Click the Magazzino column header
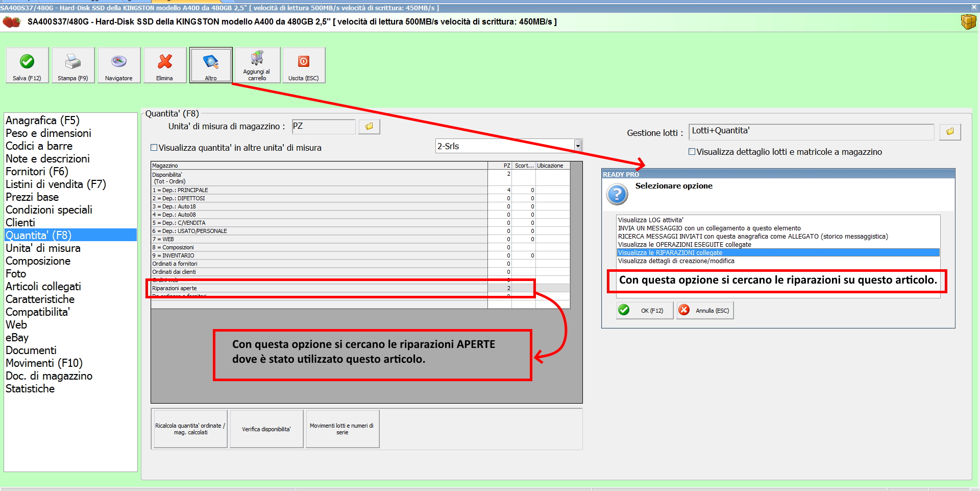 point(319,166)
